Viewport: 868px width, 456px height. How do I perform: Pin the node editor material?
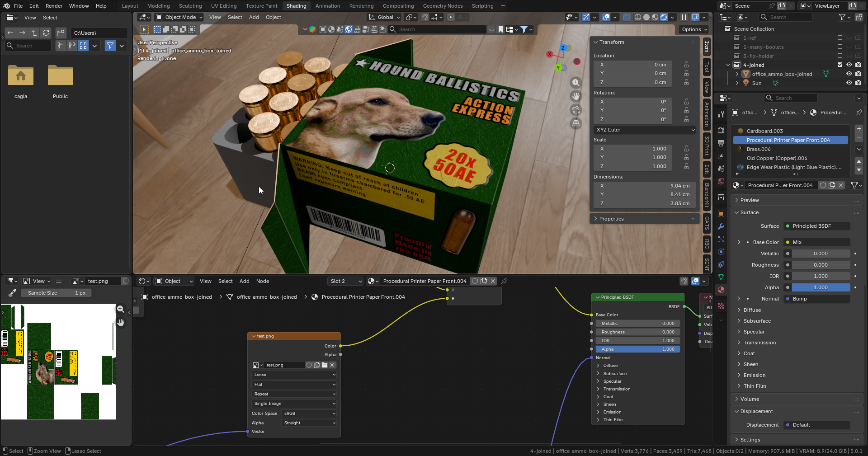click(504, 281)
